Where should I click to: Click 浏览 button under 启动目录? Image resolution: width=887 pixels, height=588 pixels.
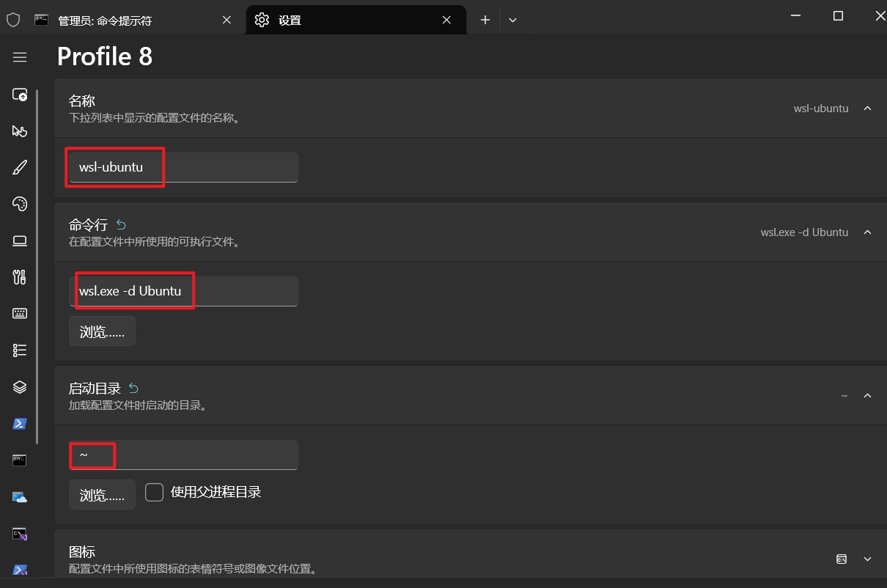[102, 495]
